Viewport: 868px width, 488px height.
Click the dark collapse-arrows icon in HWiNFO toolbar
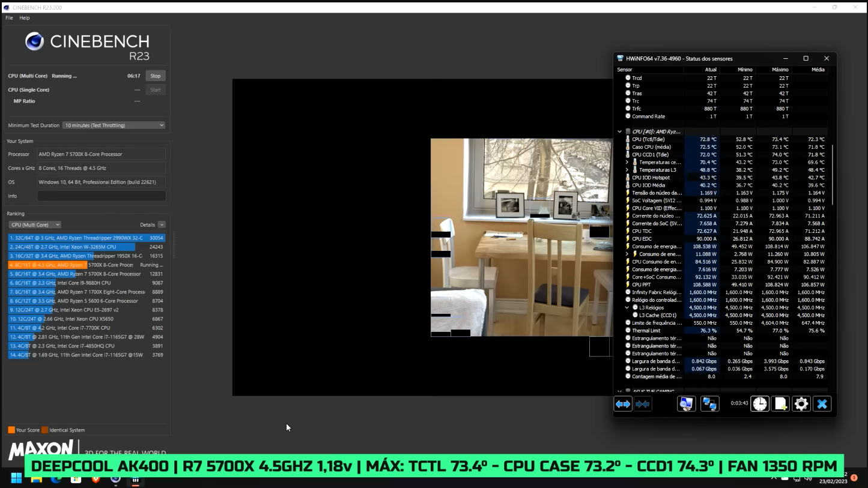(x=642, y=404)
